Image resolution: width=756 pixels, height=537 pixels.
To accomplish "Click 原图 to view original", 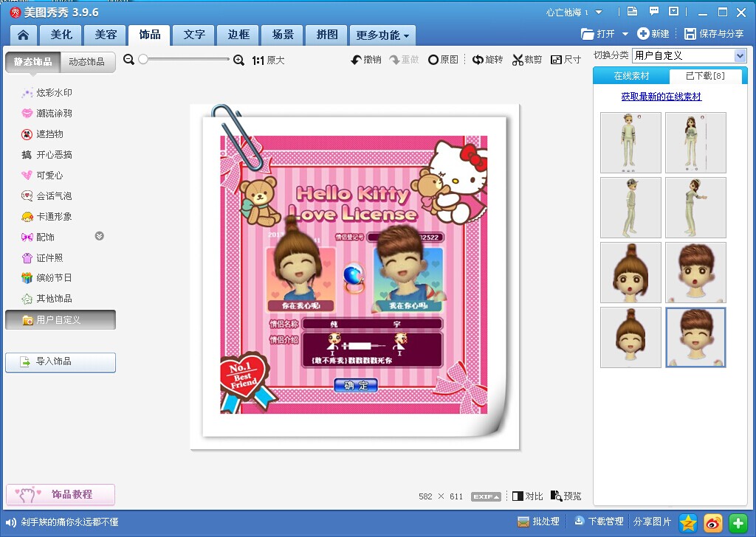I will [443, 60].
